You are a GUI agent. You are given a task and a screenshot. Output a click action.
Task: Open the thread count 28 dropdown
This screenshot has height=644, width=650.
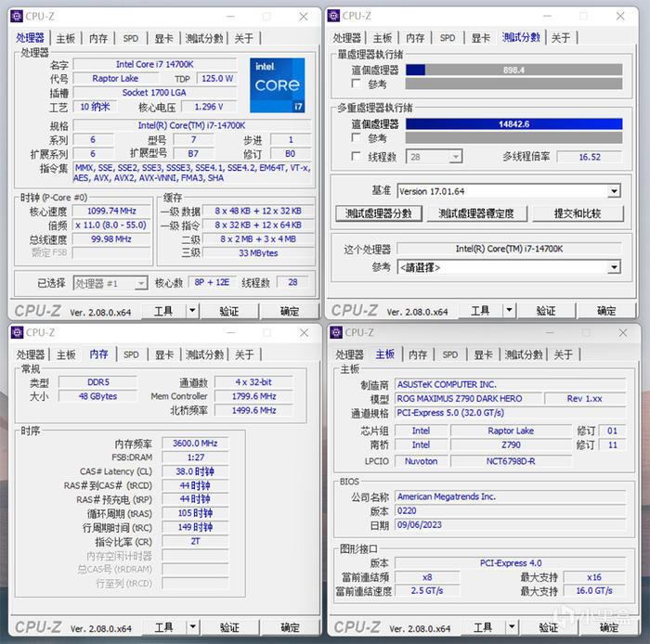click(x=456, y=157)
